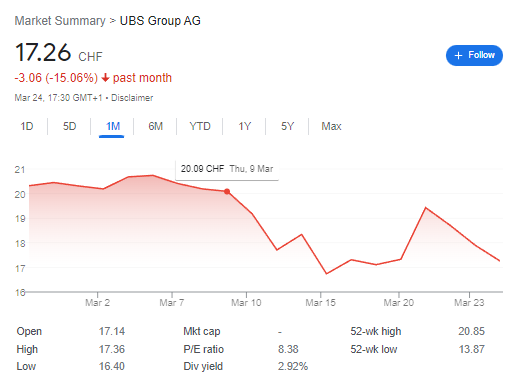Click the Open value 17.14
Screen dimensions: 523x383
point(112,331)
